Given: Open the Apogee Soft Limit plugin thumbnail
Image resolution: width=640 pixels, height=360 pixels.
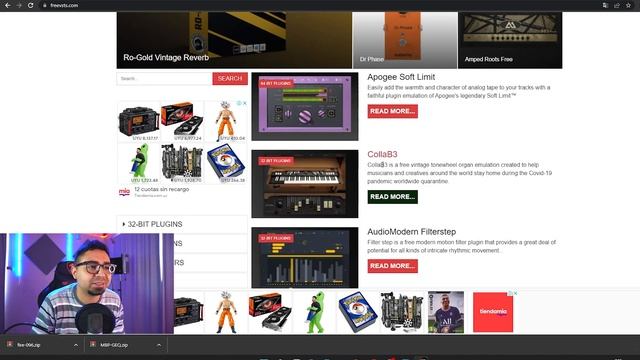Looking at the screenshot, I should pos(305,107).
